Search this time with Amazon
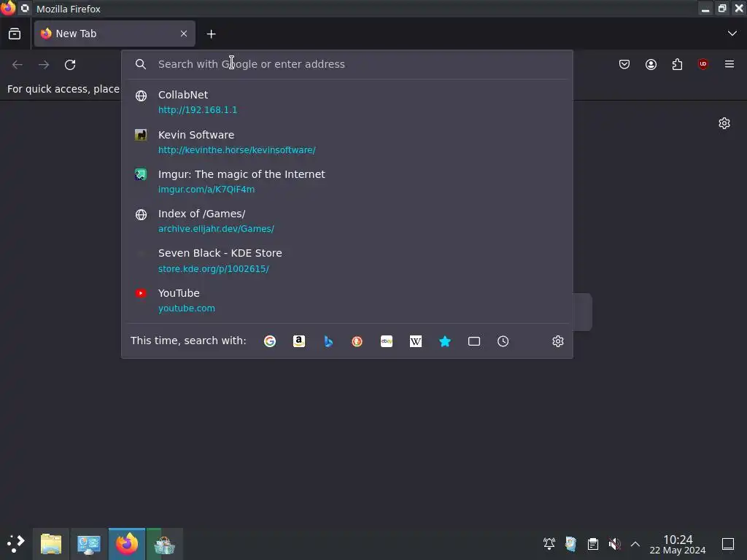This screenshot has width=747, height=560. click(x=298, y=341)
